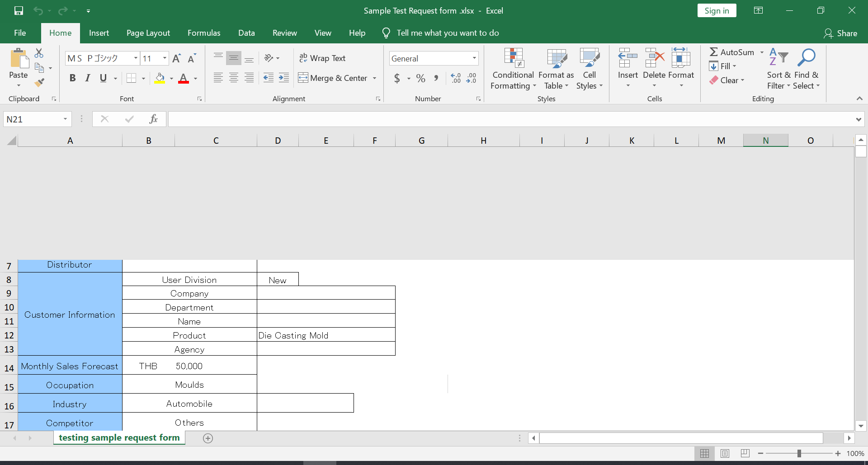Switch to the Page Layout tab
Image resolution: width=868 pixels, height=465 pixels.
[x=148, y=33]
